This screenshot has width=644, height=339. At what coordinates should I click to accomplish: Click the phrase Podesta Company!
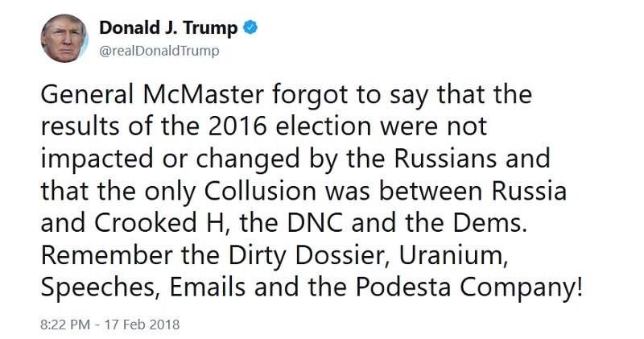[469, 288]
